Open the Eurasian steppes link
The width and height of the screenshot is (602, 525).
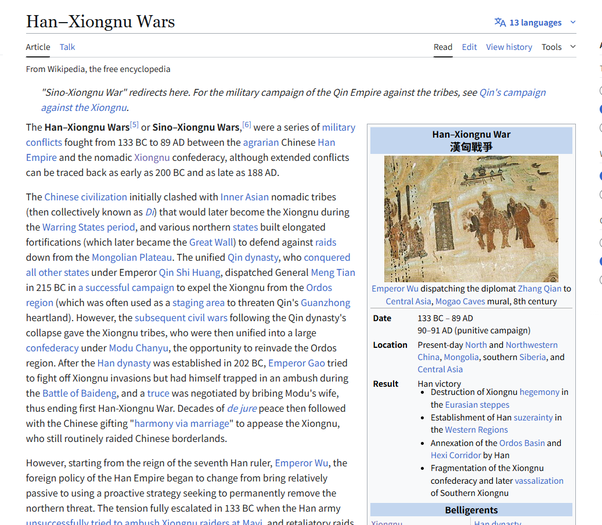pyautogui.click(x=477, y=405)
